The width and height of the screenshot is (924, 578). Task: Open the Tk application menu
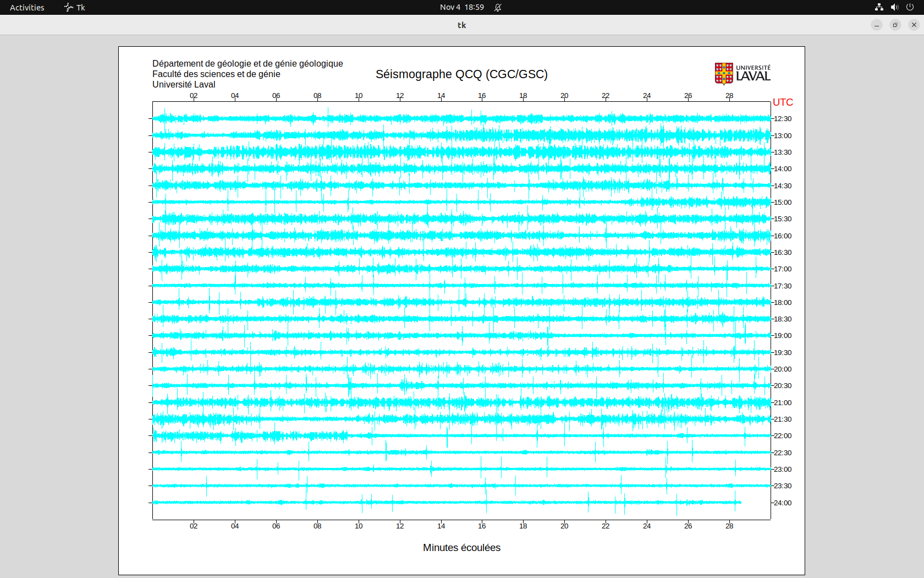point(80,7)
